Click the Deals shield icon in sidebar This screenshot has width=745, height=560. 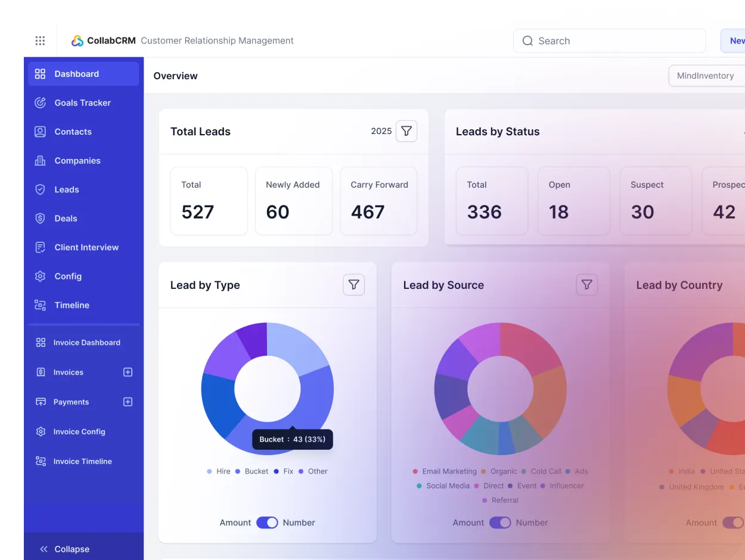(x=40, y=219)
